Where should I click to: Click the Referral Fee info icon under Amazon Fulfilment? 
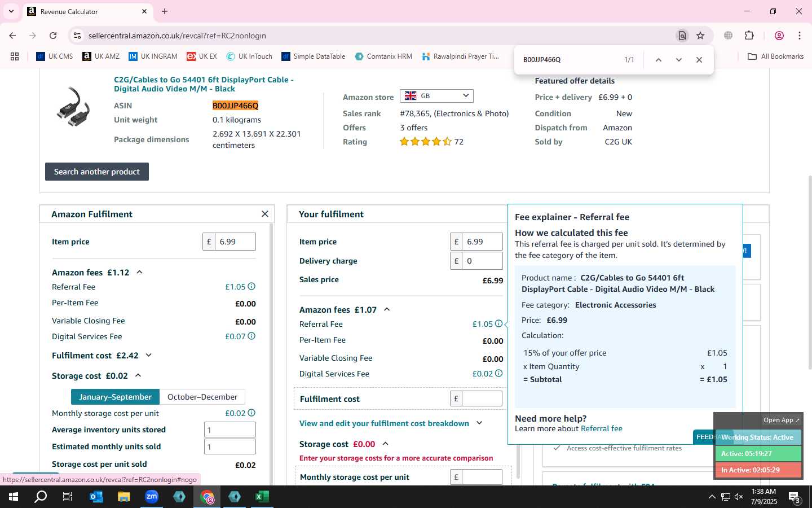[251, 287]
